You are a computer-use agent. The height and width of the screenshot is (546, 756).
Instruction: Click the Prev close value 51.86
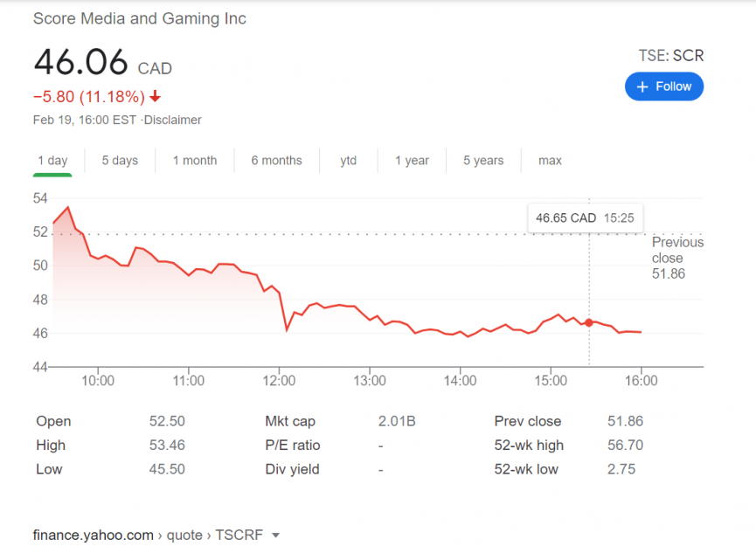(x=626, y=421)
